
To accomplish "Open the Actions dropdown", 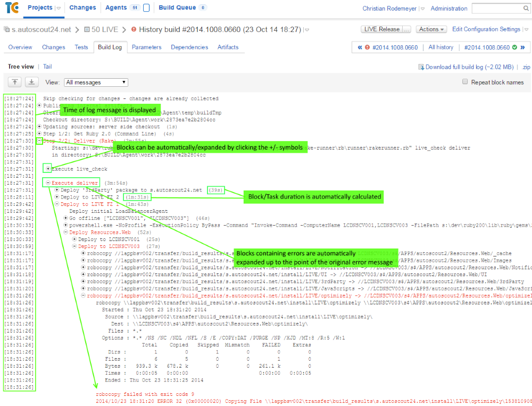I will 431,29.
